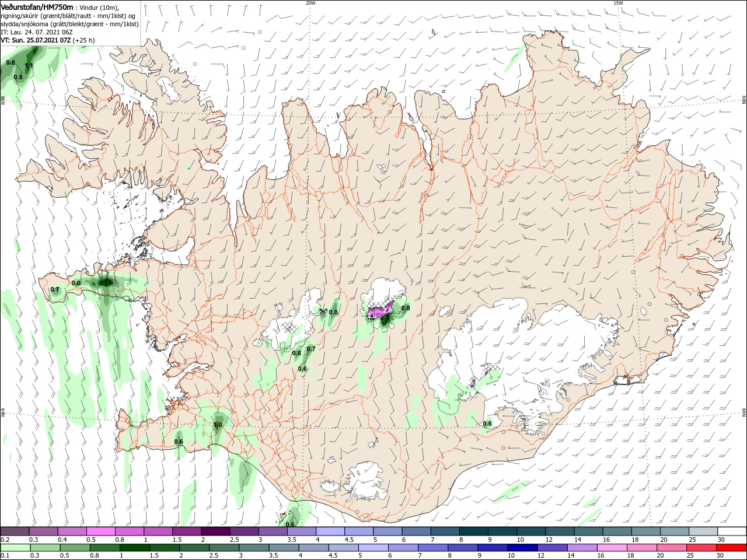The width and height of the screenshot is (747, 560).
Task: Pick the rain scale swatch between 20 and 25
Action: coord(673,548)
